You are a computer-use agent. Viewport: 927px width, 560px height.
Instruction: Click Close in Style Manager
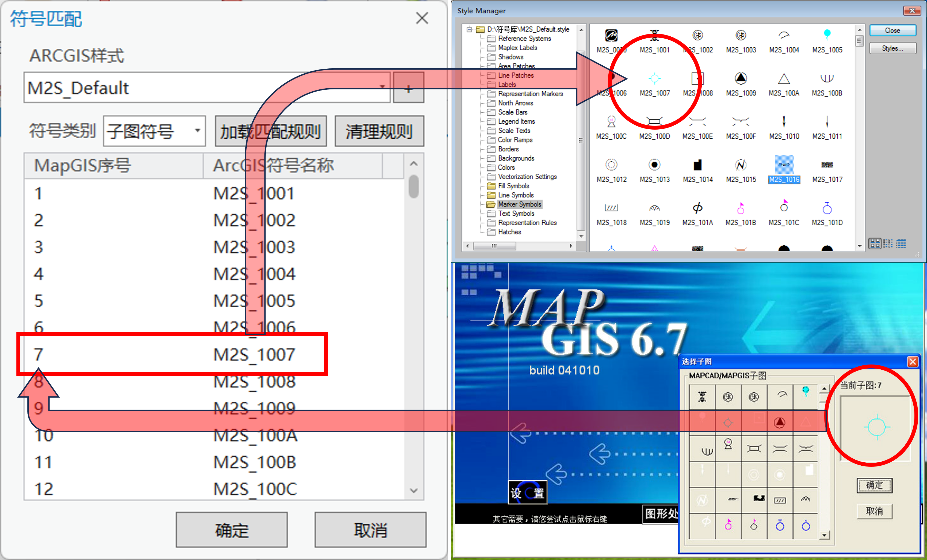tap(892, 30)
